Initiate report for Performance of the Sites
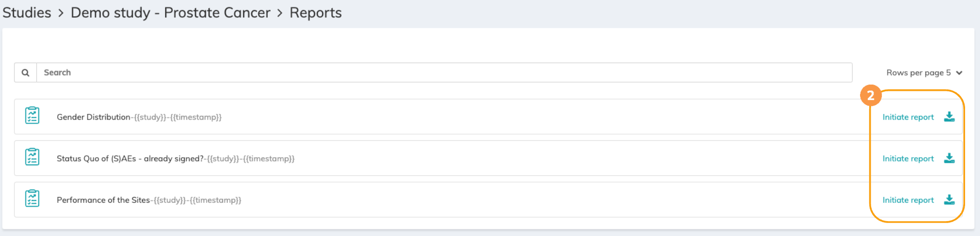The width and height of the screenshot is (980, 236). tap(908, 199)
